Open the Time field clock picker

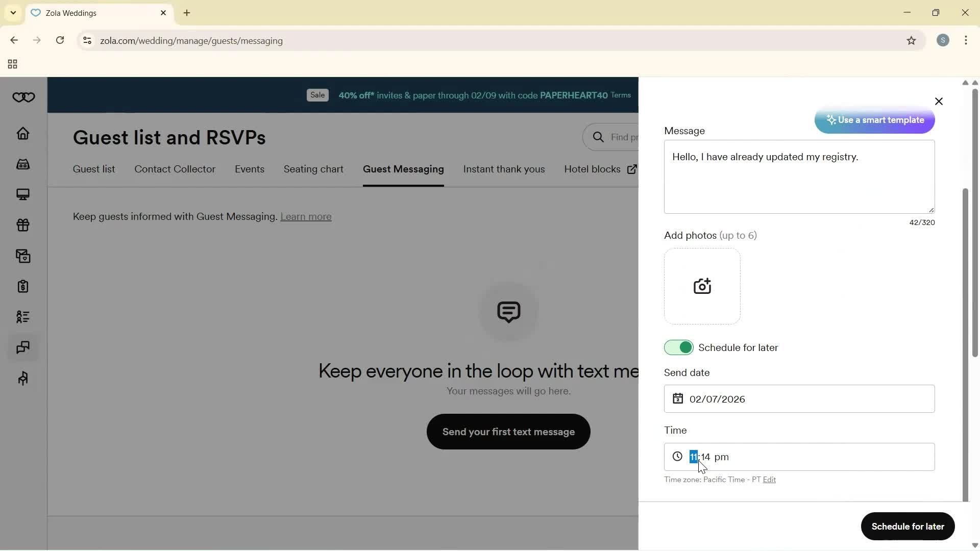point(677,457)
